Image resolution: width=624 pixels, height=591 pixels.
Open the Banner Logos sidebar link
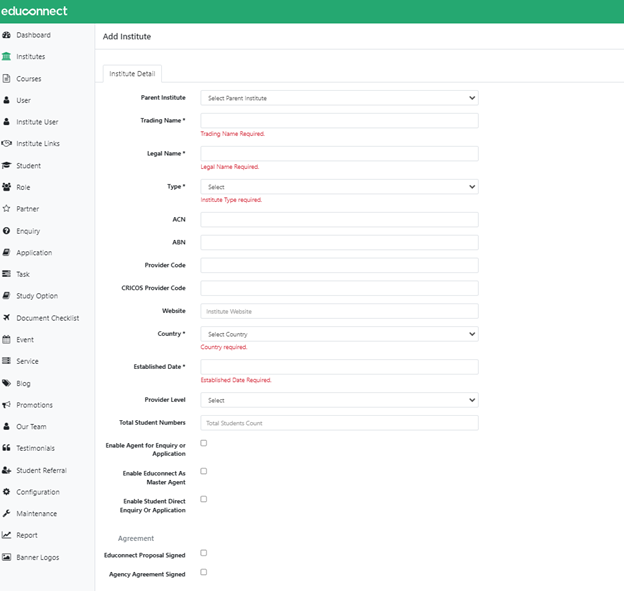[x=37, y=557]
